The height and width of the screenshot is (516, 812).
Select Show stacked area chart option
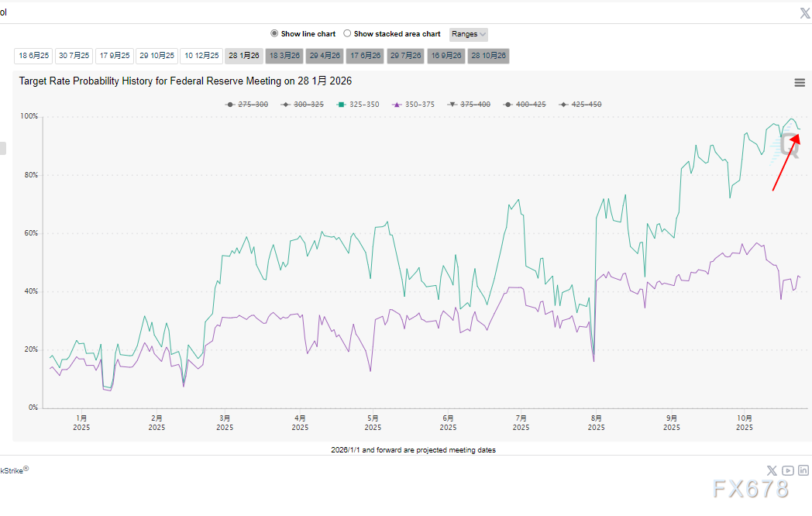point(347,34)
